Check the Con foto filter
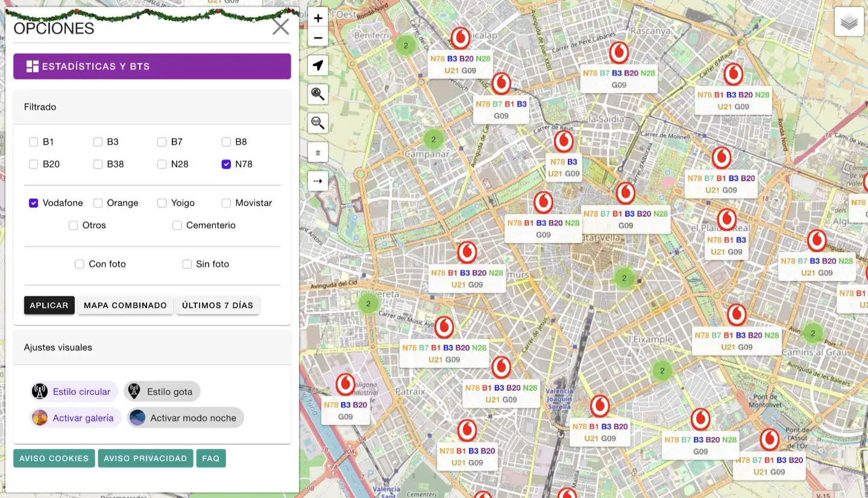This screenshot has width=868, height=498. [x=79, y=264]
